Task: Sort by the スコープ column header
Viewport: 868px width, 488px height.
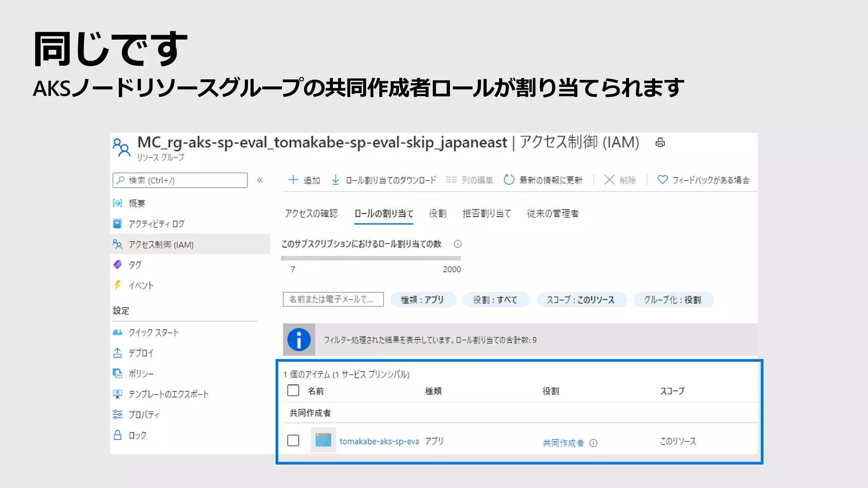Action: [672, 391]
